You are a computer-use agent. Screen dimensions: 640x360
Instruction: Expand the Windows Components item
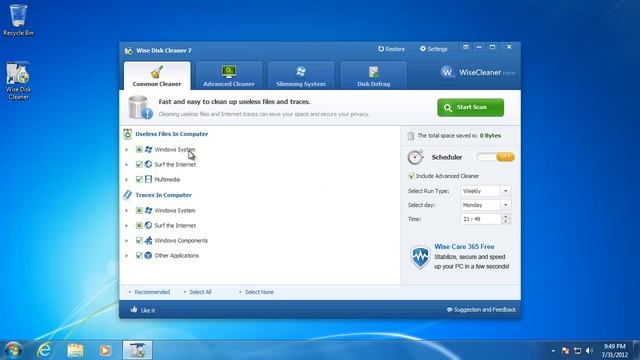(127, 241)
